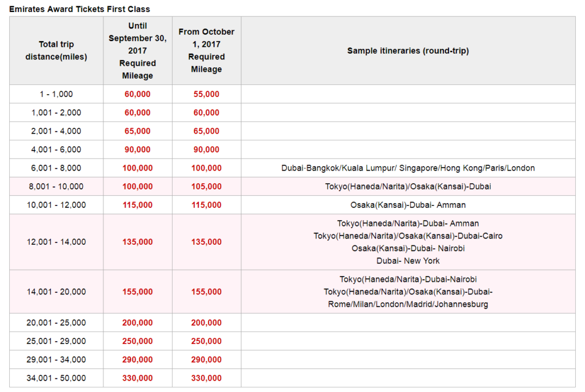Image resolution: width=585 pixels, height=392 pixels.
Task: Select the "From October 1, 2017" column header
Action: [x=206, y=51]
